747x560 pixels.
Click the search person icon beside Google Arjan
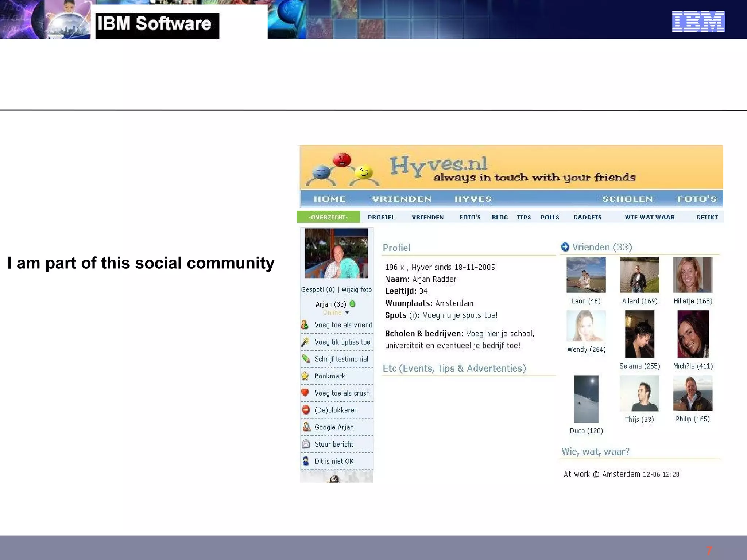coord(306,427)
